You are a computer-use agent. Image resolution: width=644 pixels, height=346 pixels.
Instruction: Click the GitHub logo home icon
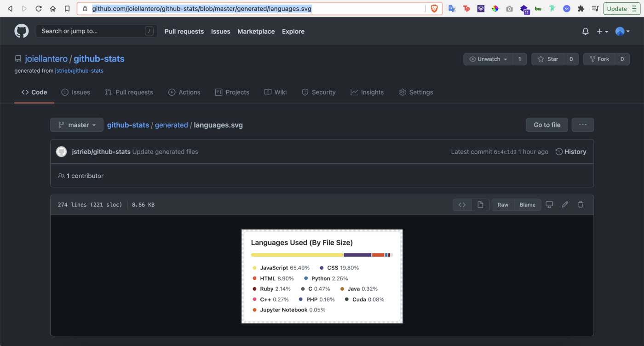pyautogui.click(x=22, y=31)
